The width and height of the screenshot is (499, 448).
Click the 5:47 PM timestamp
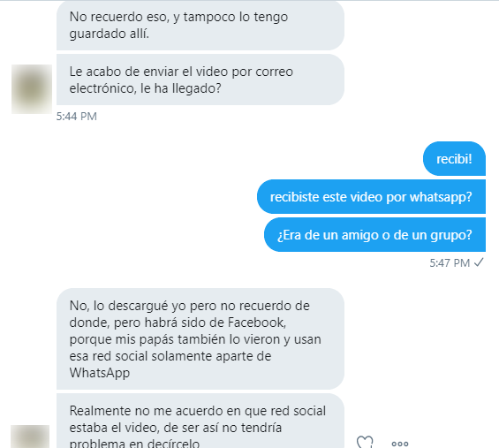coord(450,263)
